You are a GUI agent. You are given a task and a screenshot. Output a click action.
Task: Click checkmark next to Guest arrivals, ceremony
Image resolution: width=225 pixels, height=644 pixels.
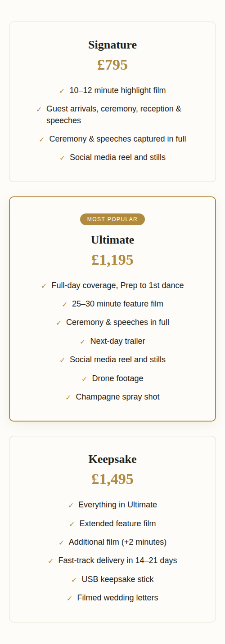[39, 109]
